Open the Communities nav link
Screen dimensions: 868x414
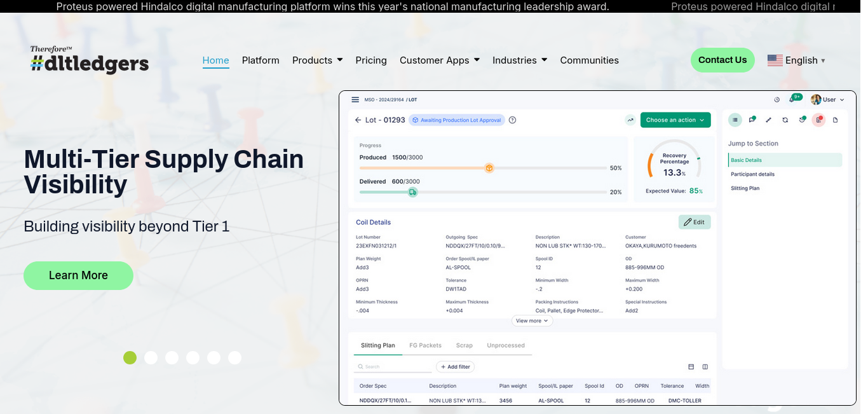point(589,60)
